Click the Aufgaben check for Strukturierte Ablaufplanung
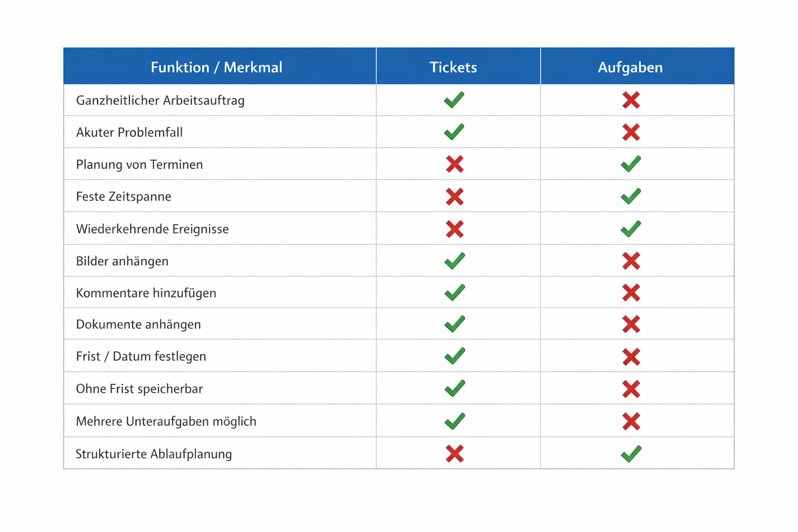Image resolution: width=798 pixels, height=532 pixels. pos(631,454)
